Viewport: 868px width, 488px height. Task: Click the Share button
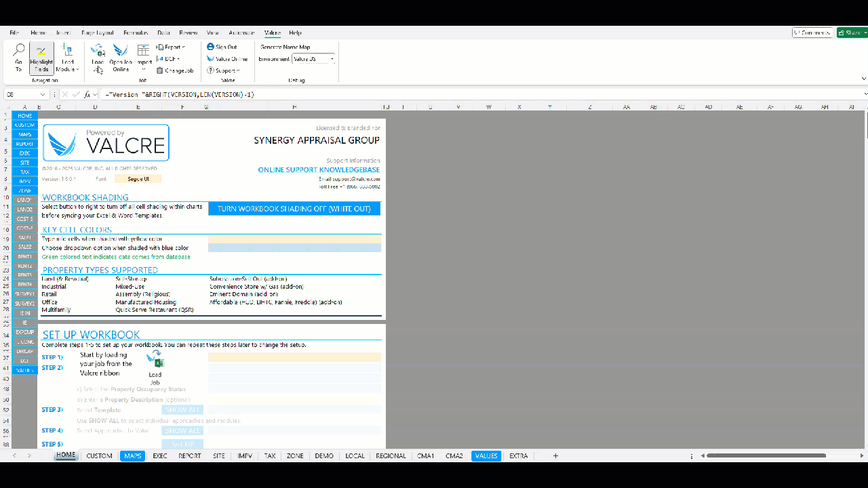click(x=852, y=33)
